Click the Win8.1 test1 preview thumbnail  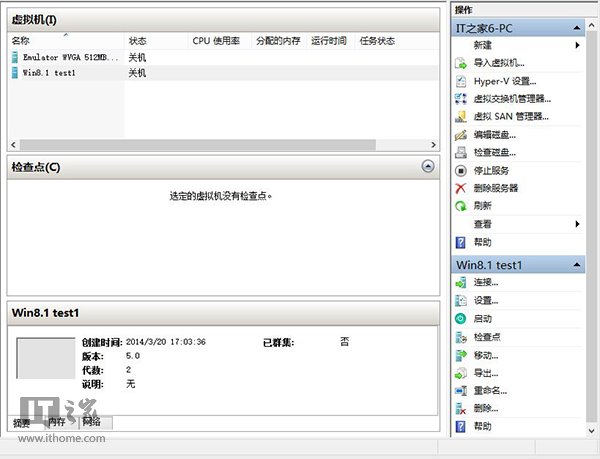pyautogui.click(x=46, y=358)
